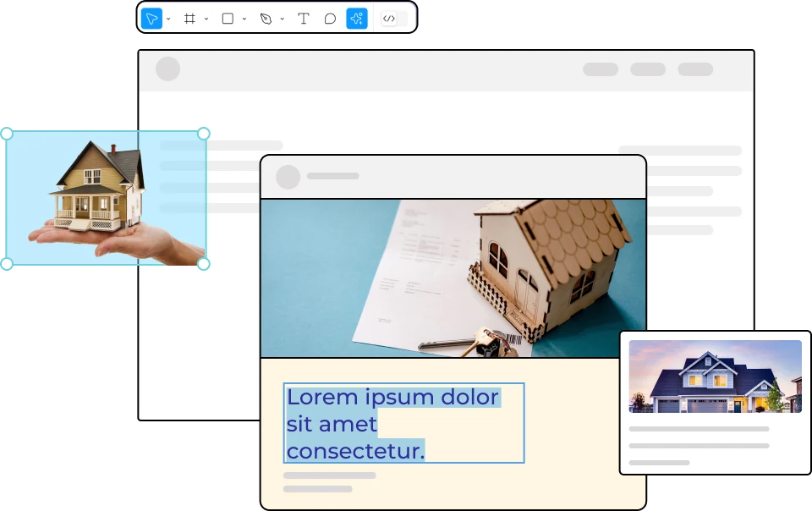Click the AI sparkle actions icon

[x=357, y=19]
